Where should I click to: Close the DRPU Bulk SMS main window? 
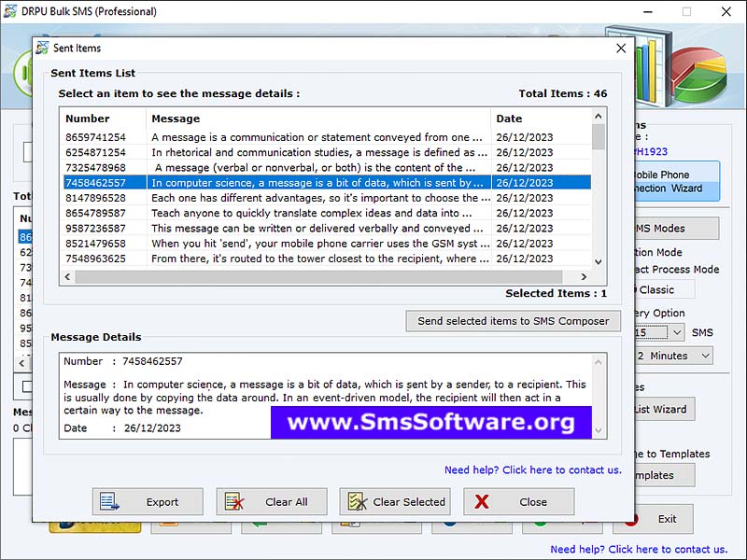[x=726, y=11]
